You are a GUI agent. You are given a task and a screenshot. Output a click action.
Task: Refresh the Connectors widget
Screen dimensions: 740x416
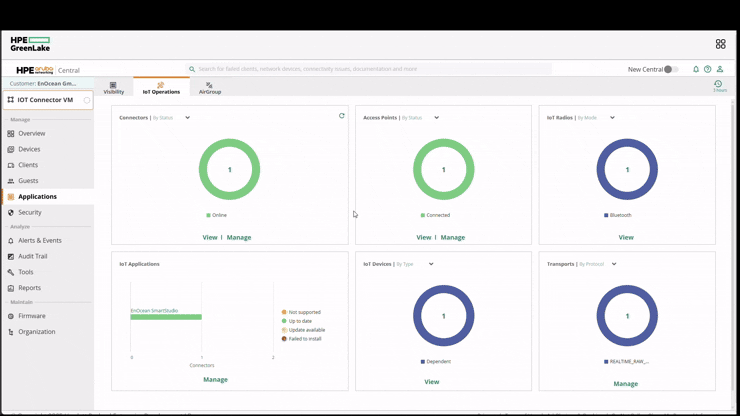342,116
